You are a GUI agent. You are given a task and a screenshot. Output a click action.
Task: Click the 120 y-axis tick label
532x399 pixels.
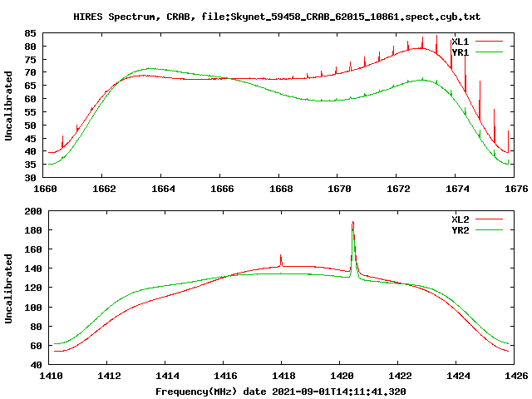33,288
